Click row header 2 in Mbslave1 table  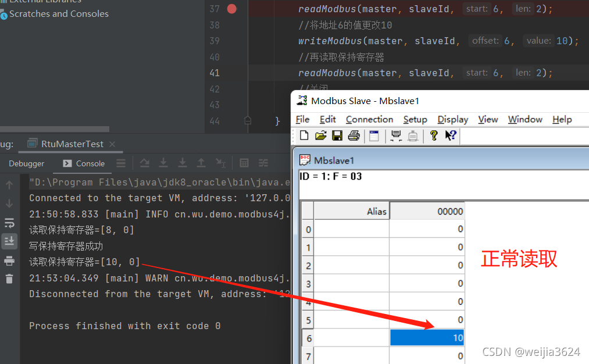point(308,266)
